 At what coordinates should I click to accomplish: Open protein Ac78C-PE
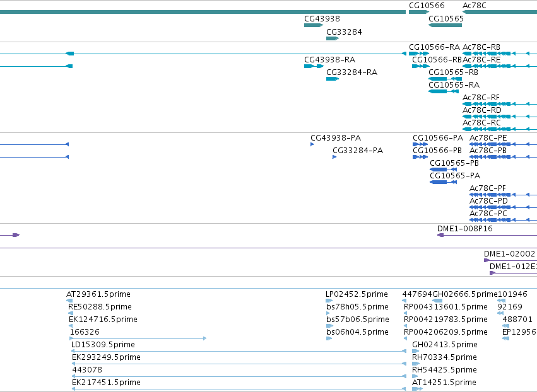click(x=488, y=138)
